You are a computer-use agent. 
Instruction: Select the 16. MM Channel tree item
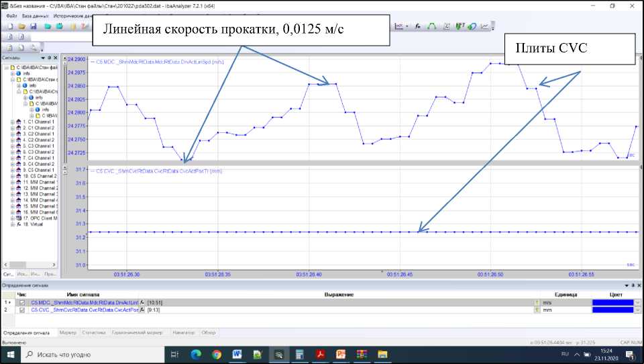coord(39,212)
